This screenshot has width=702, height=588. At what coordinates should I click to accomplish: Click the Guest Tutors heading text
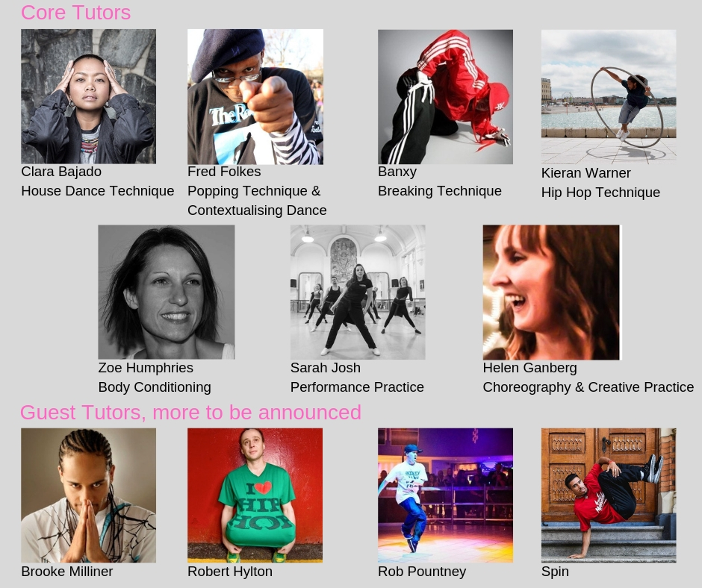[x=190, y=412]
